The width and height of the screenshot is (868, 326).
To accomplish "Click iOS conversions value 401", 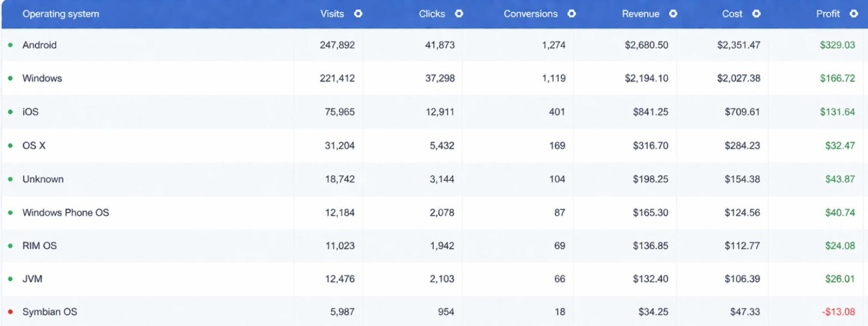I will point(557,112).
